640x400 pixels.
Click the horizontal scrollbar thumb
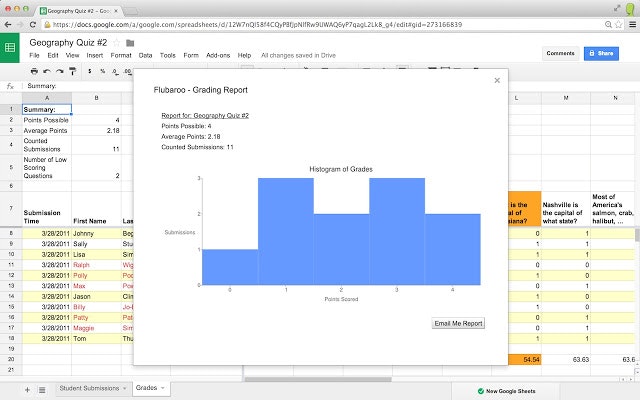click(x=318, y=379)
